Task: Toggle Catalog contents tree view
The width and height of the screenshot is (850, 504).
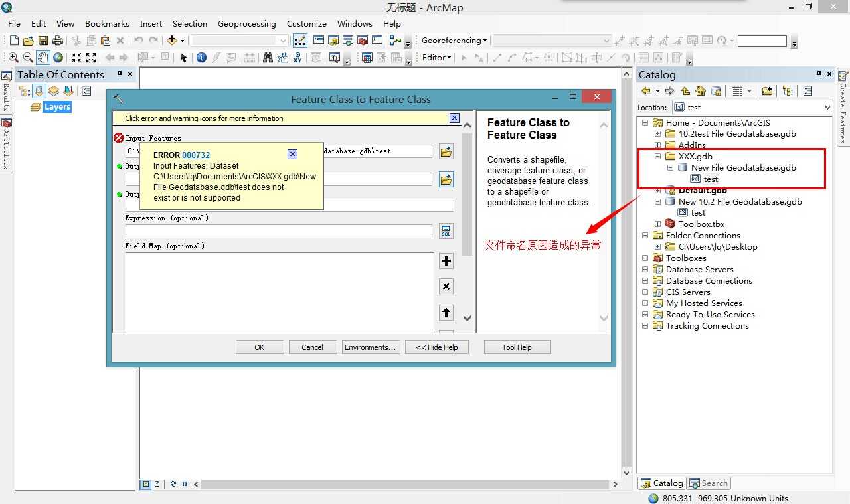Action: tap(788, 91)
